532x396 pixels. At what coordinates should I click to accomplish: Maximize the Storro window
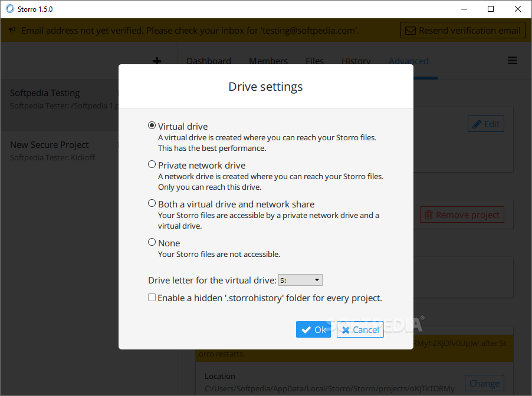(x=491, y=9)
